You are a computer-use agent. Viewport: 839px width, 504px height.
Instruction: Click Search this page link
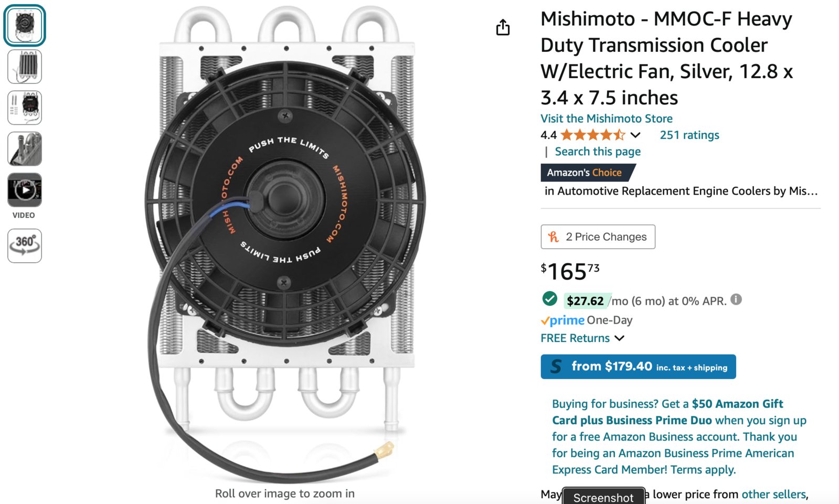(598, 152)
